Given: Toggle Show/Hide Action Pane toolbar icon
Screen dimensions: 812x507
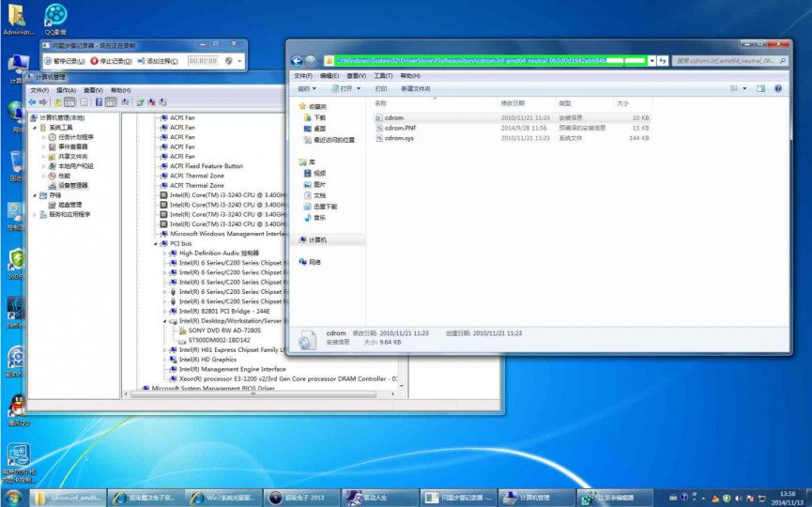Looking at the screenshot, I should click(111, 102).
